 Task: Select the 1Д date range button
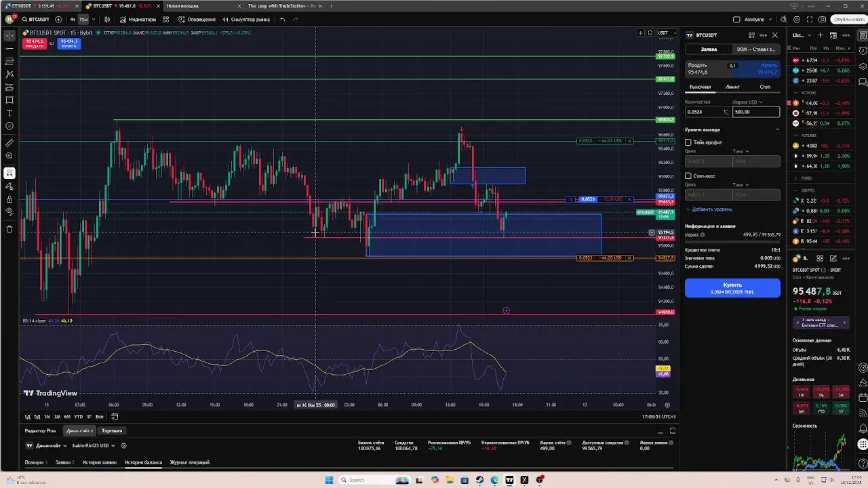click(x=28, y=417)
